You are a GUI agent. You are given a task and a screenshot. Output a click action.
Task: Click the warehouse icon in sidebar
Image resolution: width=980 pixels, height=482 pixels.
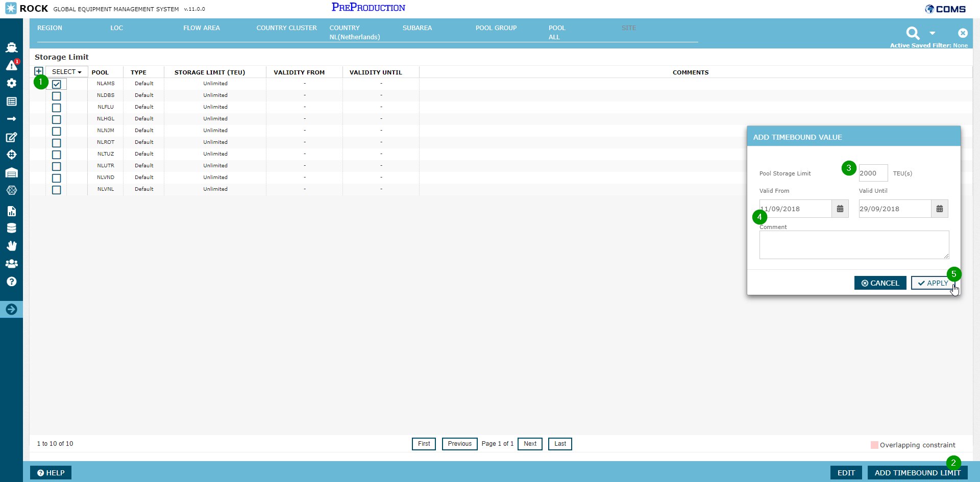(x=11, y=172)
